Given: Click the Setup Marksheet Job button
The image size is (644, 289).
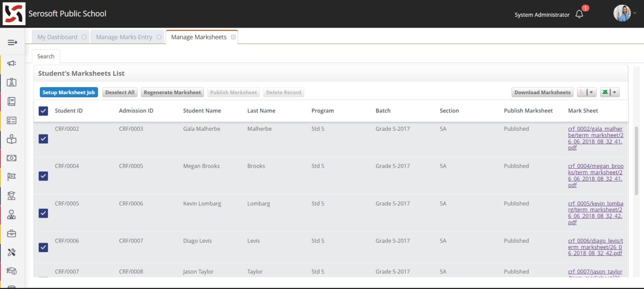Looking at the screenshot, I should coord(69,93).
